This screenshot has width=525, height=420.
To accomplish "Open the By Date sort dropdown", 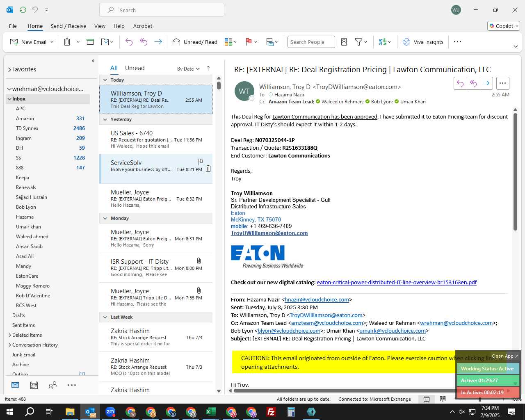I will [188, 69].
